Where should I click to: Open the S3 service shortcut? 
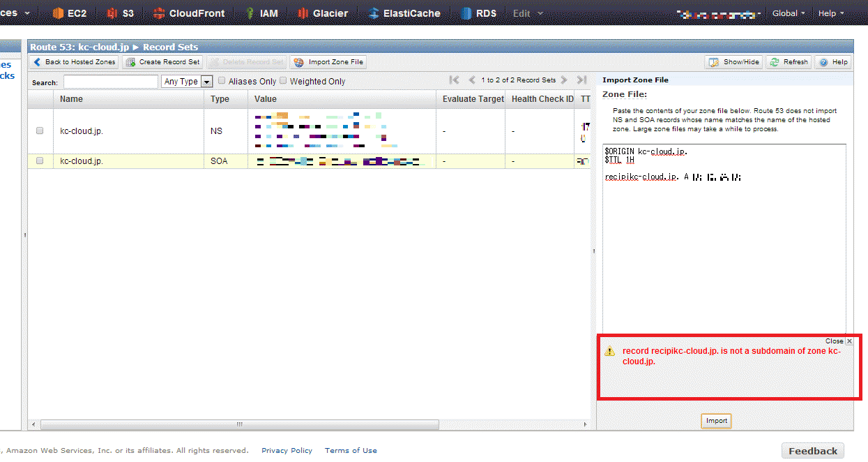coord(120,13)
